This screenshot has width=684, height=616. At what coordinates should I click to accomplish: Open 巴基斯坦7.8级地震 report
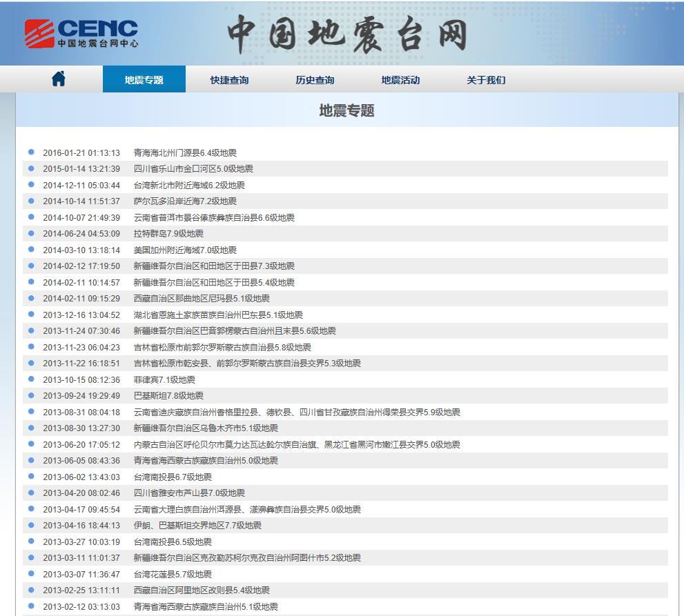pos(168,396)
